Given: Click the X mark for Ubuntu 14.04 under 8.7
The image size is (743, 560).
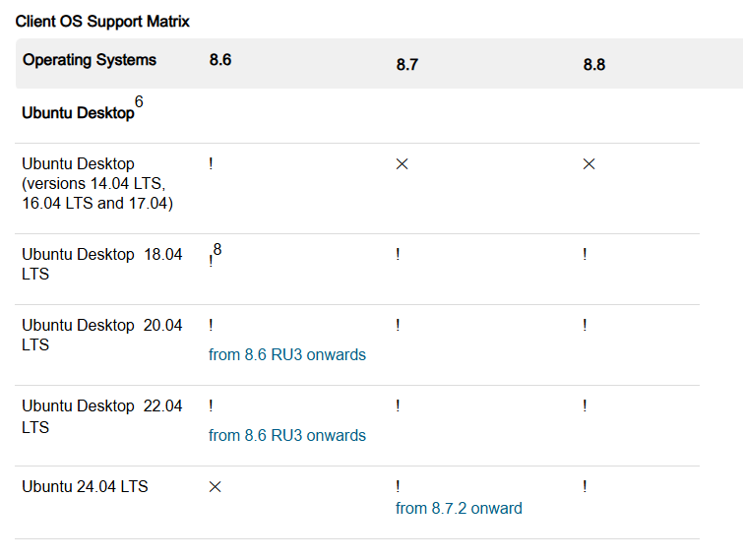Looking at the screenshot, I should [x=402, y=164].
